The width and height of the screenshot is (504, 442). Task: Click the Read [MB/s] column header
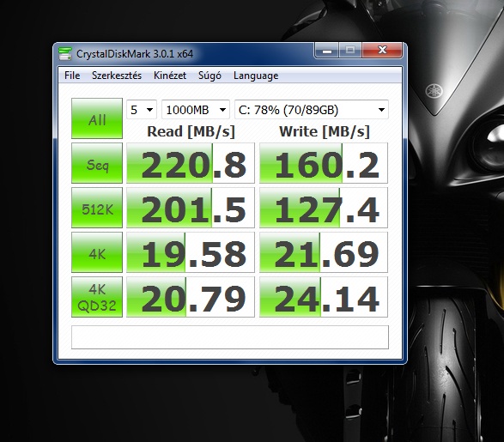tap(191, 131)
